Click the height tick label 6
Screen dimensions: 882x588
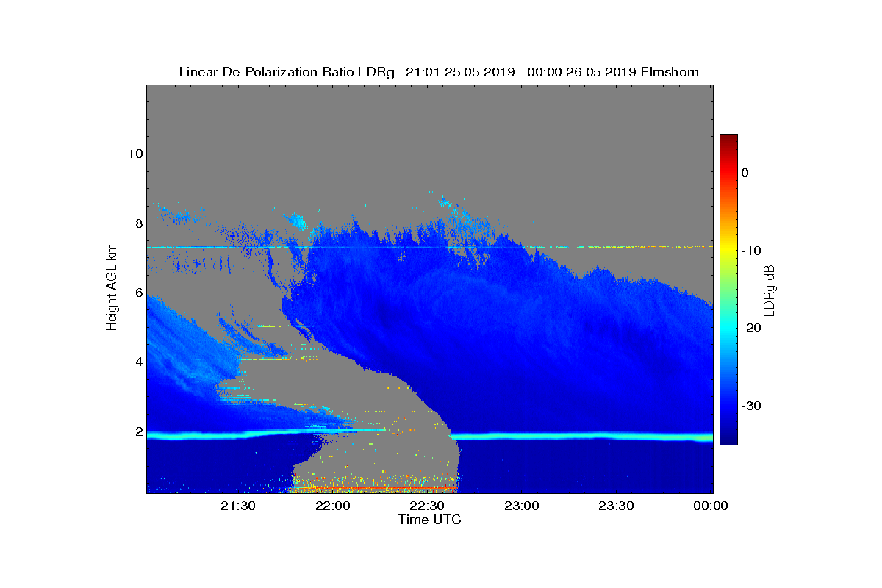pyautogui.click(x=137, y=292)
